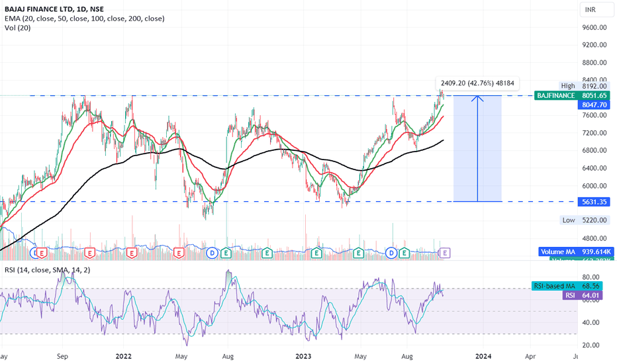Click the 6800.00 price axis label
The image size is (617, 364).
coord(594,150)
